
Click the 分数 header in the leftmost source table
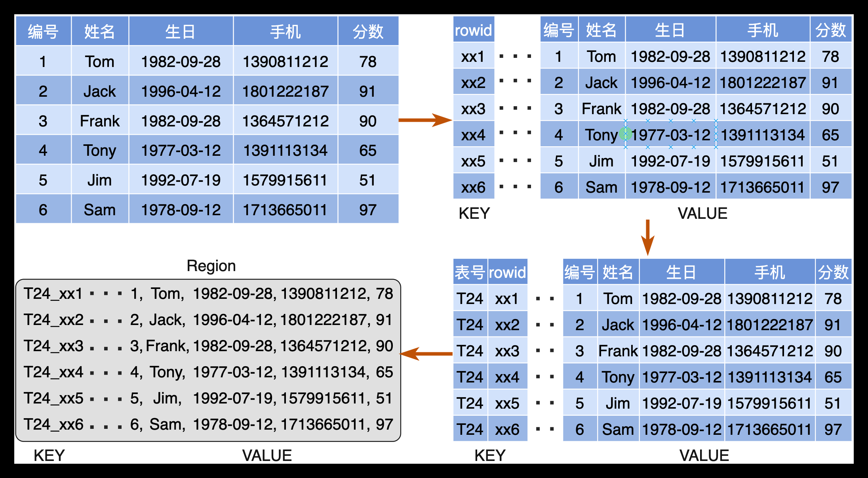click(368, 31)
